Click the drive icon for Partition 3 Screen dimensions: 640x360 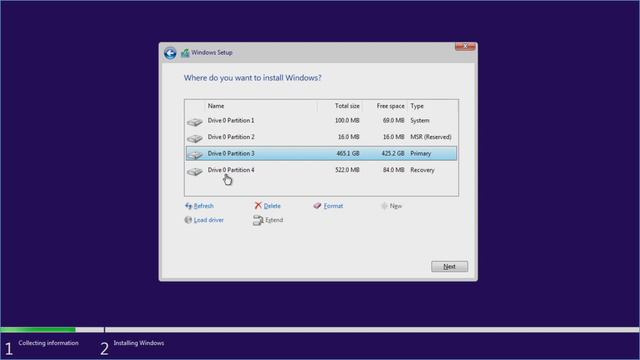195,155
